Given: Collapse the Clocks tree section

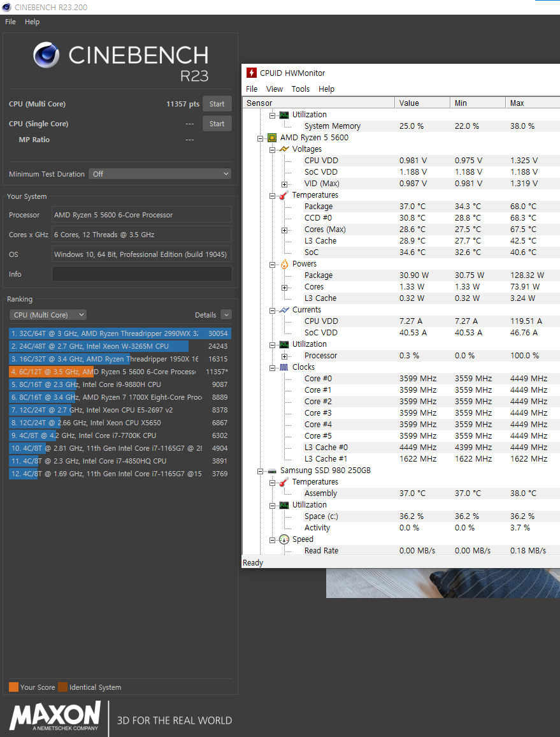Looking at the screenshot, I should click(x=273, y=368).
